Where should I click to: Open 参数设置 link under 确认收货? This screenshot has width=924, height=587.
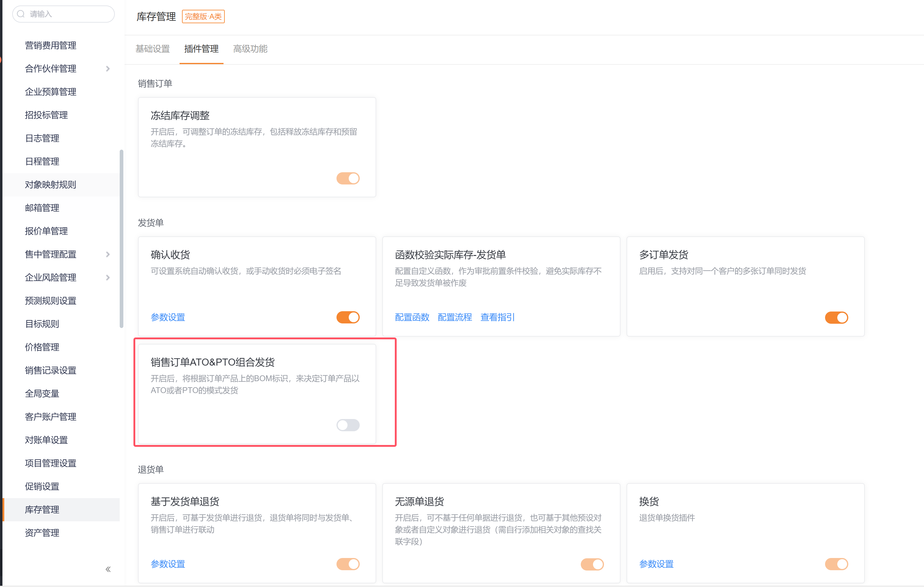[x=168, y=318]
